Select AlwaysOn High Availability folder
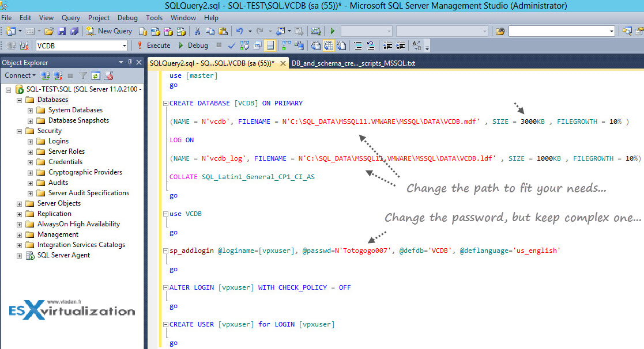The image size is (644, 349). coord(78,224)
